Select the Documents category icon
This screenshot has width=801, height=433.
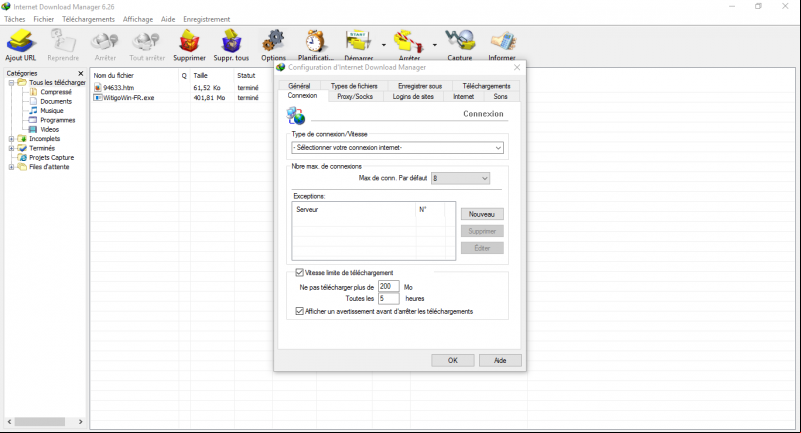33,101
